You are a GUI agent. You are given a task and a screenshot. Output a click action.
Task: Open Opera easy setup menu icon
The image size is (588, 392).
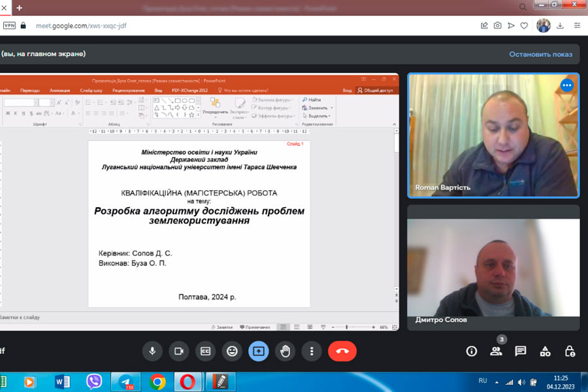tap(577, 25)
